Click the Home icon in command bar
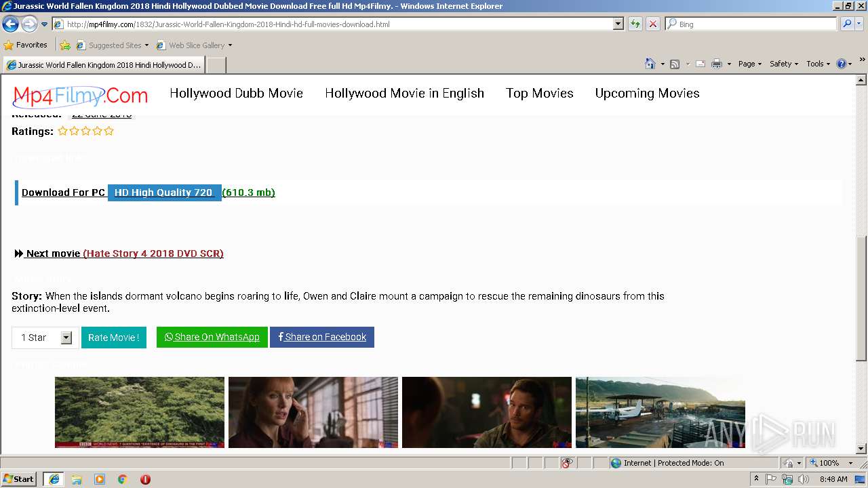 click(x=650, y=64)
